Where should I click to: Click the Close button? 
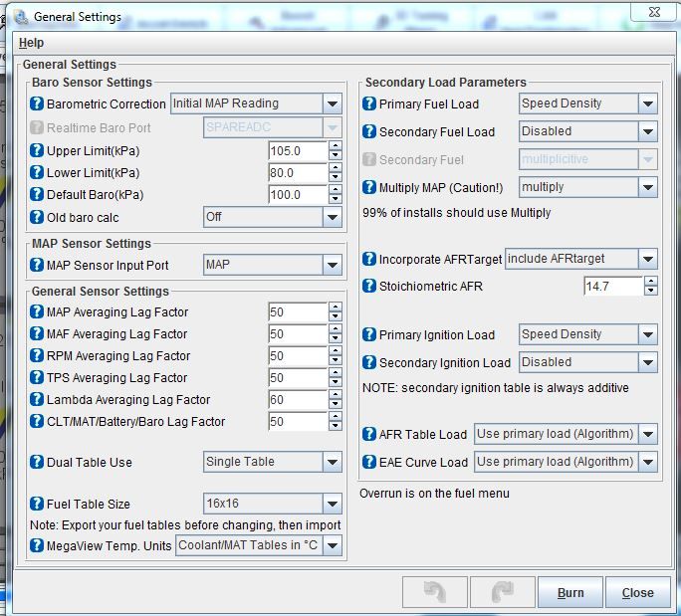pos(637,593)
